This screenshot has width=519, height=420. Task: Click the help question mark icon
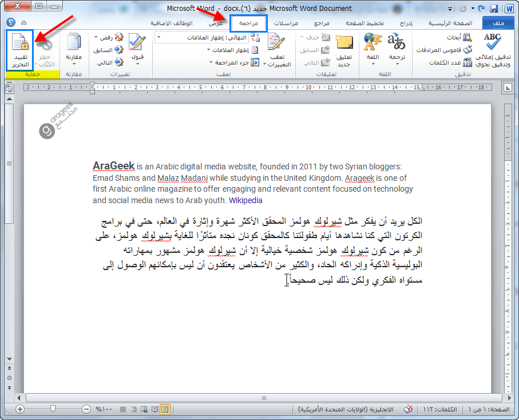[10, 23]
